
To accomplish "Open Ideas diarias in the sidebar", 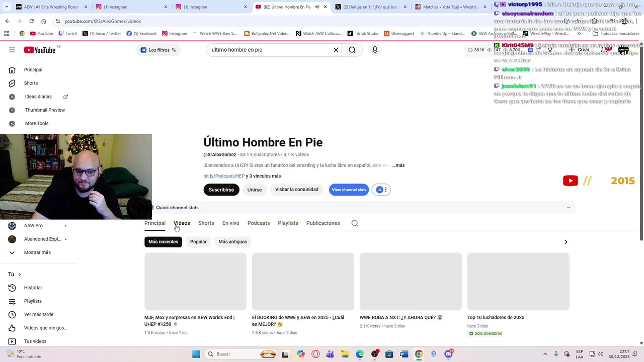I will click(38, 97).
